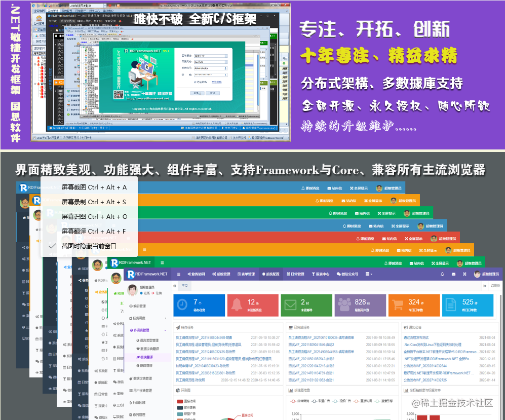The image size is (505, 420).
Task: Click account name field in login dialog
Action: 211,68
